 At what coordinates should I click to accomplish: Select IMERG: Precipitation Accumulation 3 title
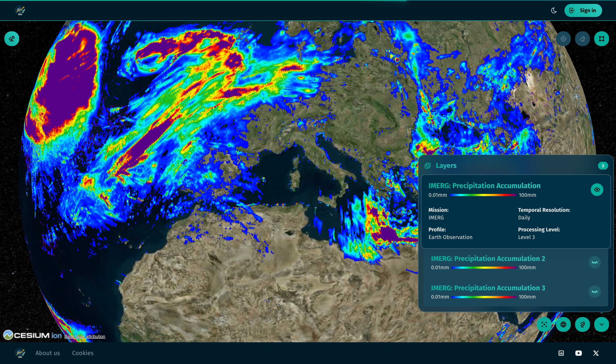tap(488, 288)
